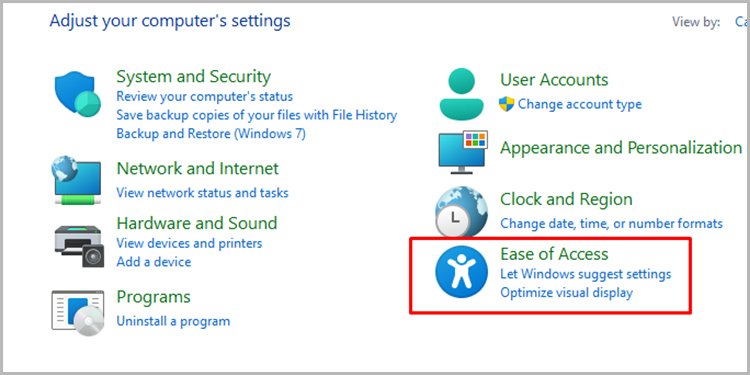The width and height of the screenshot is (750, 375).
Task: Click Review your computer's status
Action: pos(204,96)
